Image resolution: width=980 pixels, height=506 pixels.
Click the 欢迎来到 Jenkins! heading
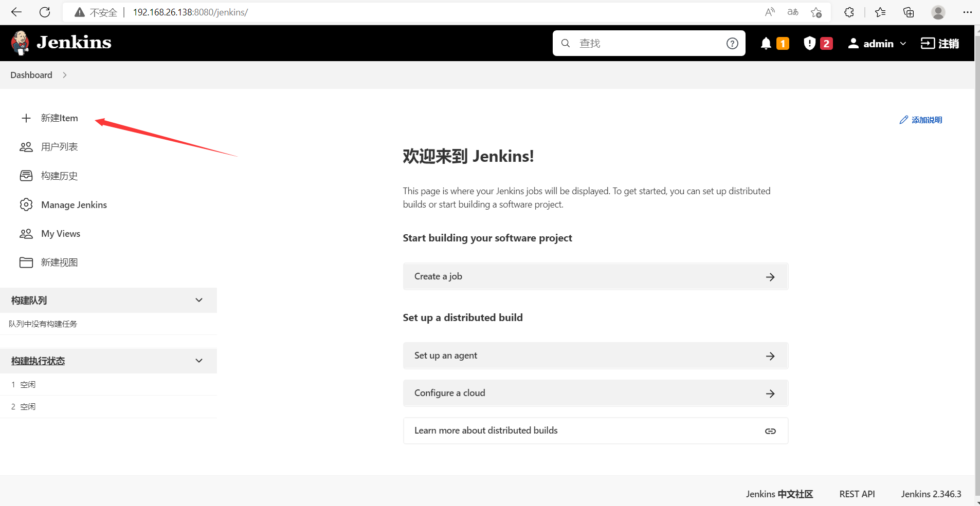468,156
